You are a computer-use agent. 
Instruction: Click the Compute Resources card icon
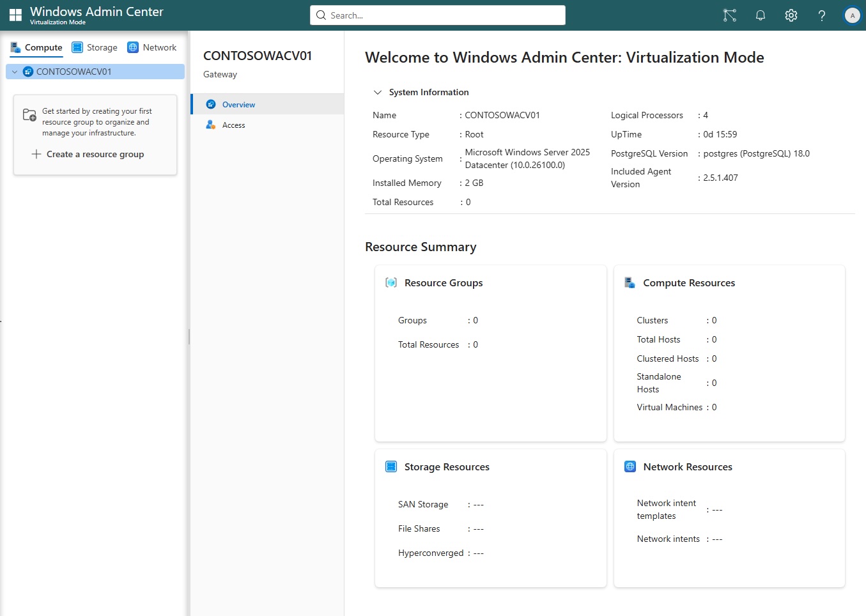[630, 282]
